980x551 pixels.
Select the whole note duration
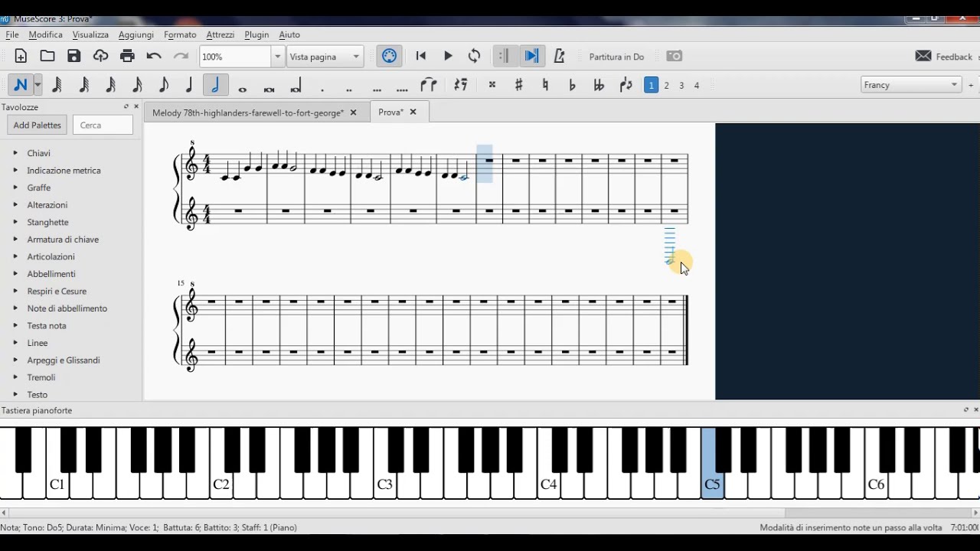tap(243, 89)
